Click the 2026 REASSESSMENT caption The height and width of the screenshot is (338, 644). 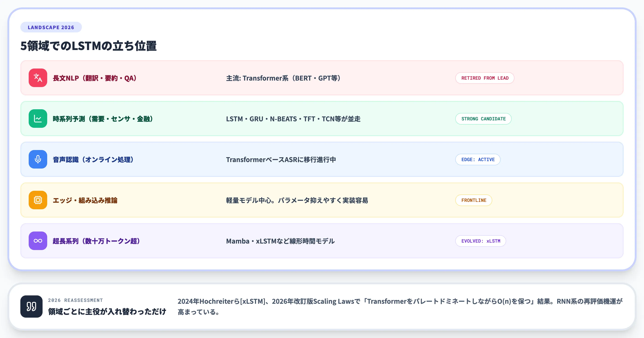[x=75, y=300]
